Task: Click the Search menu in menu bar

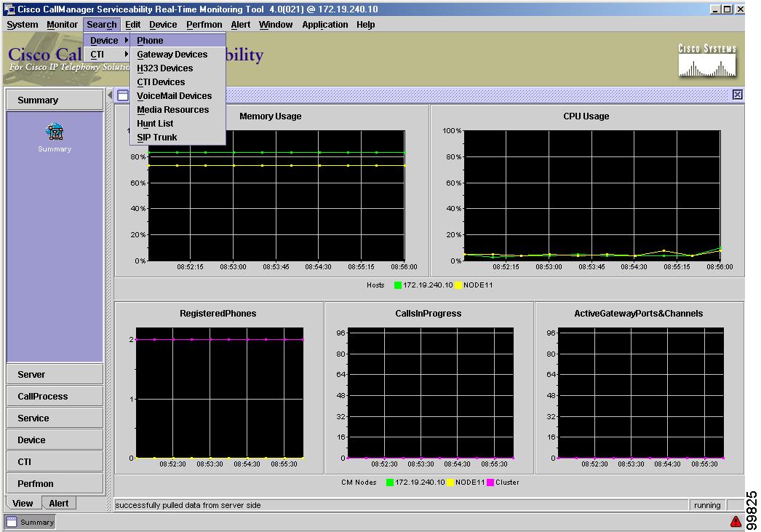Action: point(102,25)
